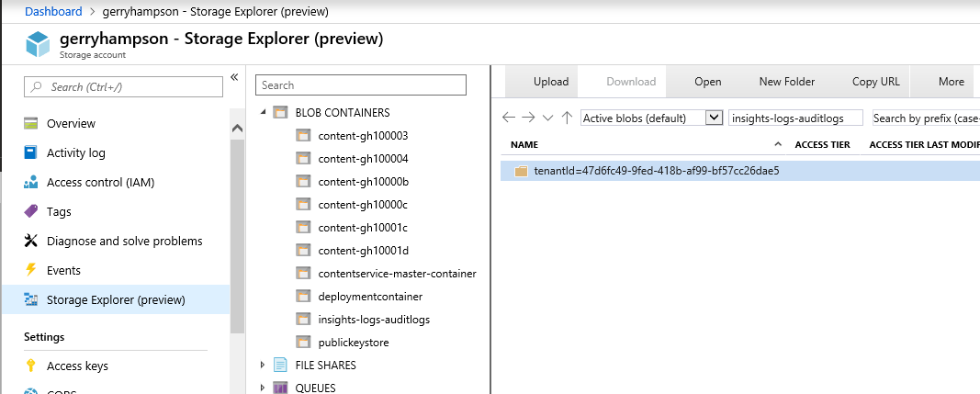Screen dimensions: 980x394
Task: Click the Activity log icon
Action: pyautogui.click(x=30, y=152)
